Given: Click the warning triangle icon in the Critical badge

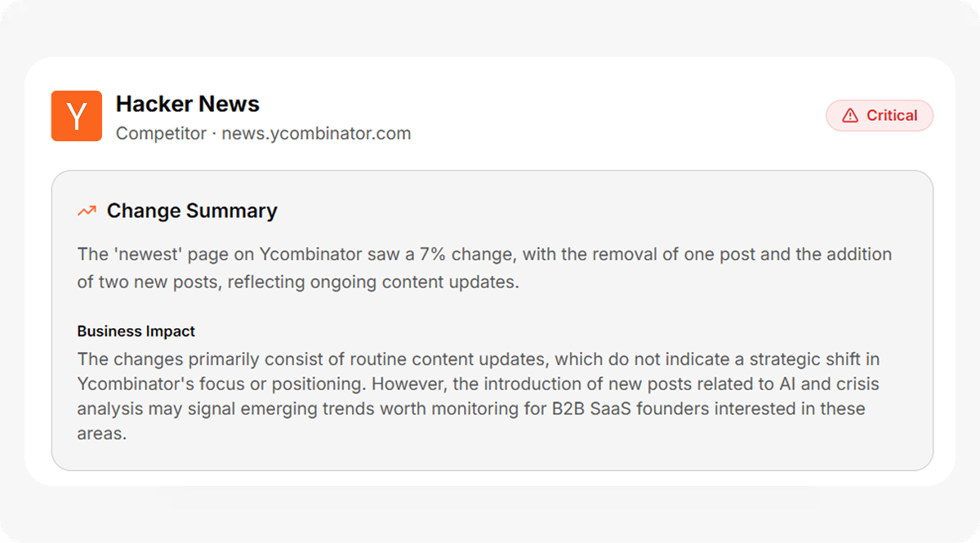Looking at the screenshot, I should point(850,116).
